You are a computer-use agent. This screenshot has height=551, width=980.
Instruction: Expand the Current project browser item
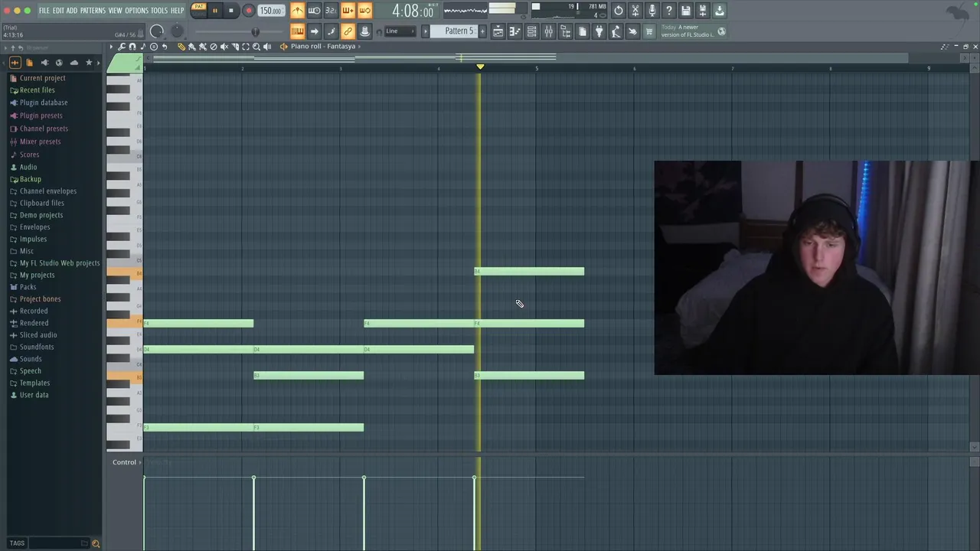coord(42,78)
